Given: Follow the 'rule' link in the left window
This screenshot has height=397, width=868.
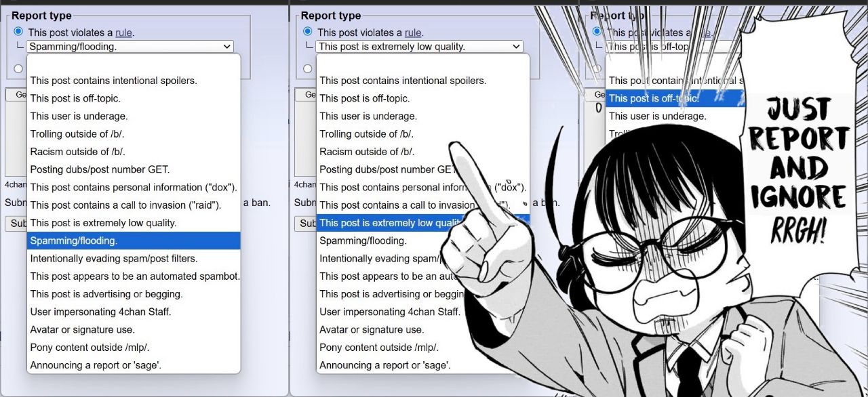Looking at the screenshot, I should 123,33.
